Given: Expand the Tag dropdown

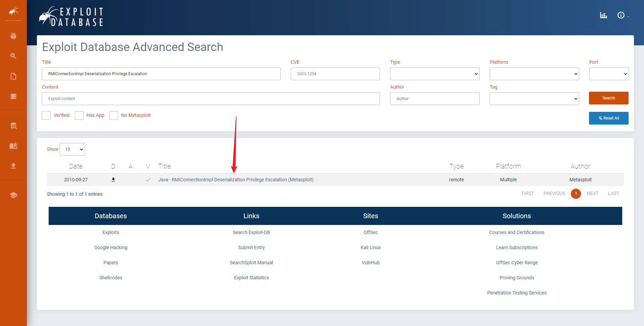Looking at the screenshot, I should point(534,99).
